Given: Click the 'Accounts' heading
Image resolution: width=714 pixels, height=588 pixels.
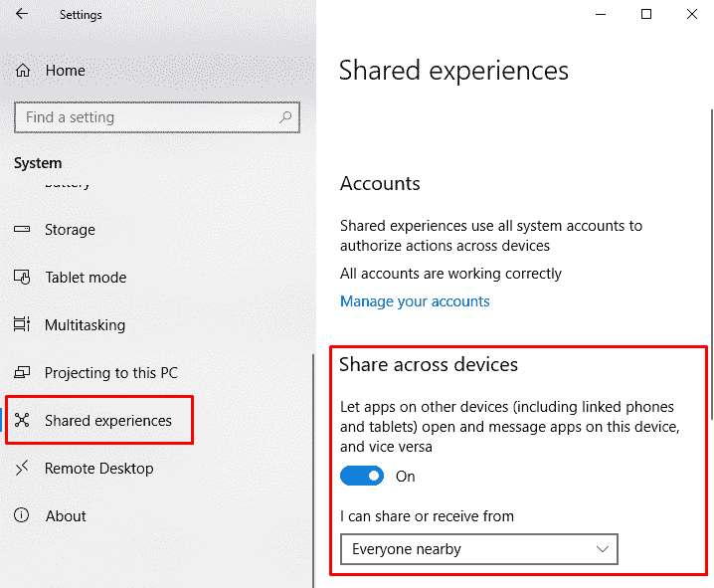Looking at the screenshot, I should pos(380,183).
